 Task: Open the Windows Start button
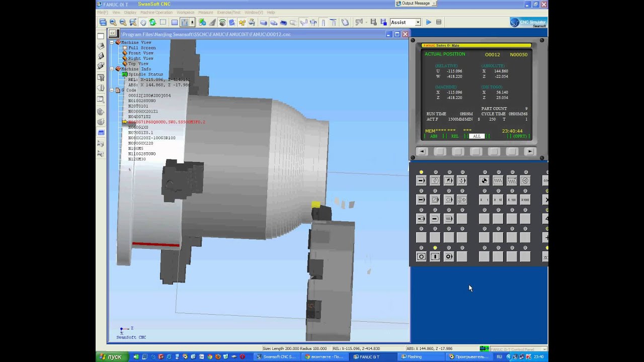109,356
